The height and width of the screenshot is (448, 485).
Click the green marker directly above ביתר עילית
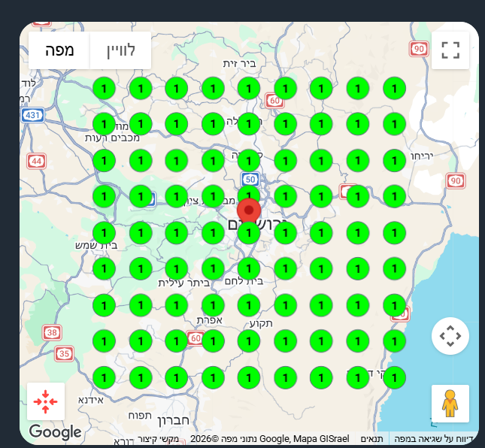[176, 268]
